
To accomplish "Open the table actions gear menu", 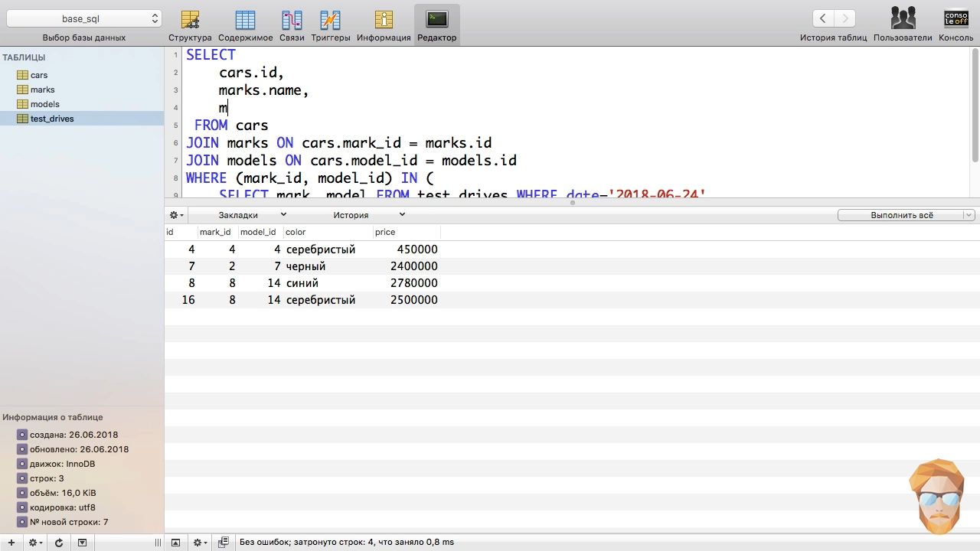I will click(34, 542).
